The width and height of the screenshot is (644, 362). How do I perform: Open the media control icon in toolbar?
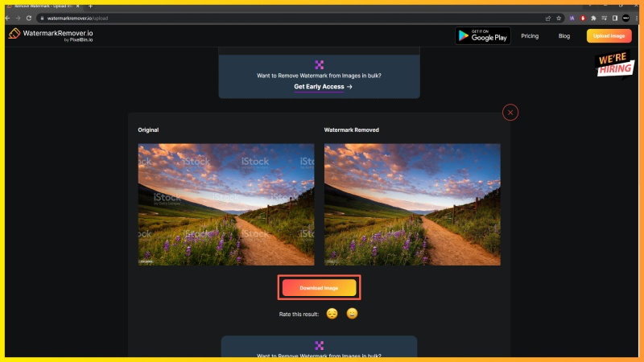pos(605,18)
